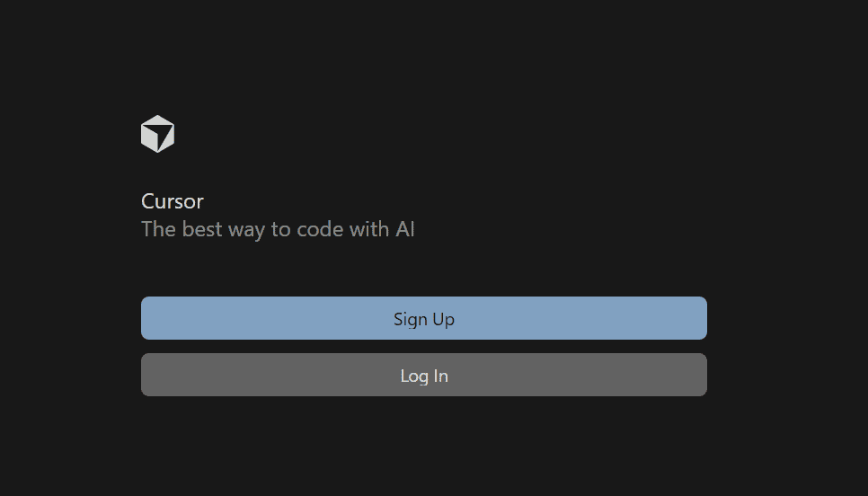This screenshot has width=868, height=496.
Task: Click the "Log In" label text
Action: coord(423,376)
